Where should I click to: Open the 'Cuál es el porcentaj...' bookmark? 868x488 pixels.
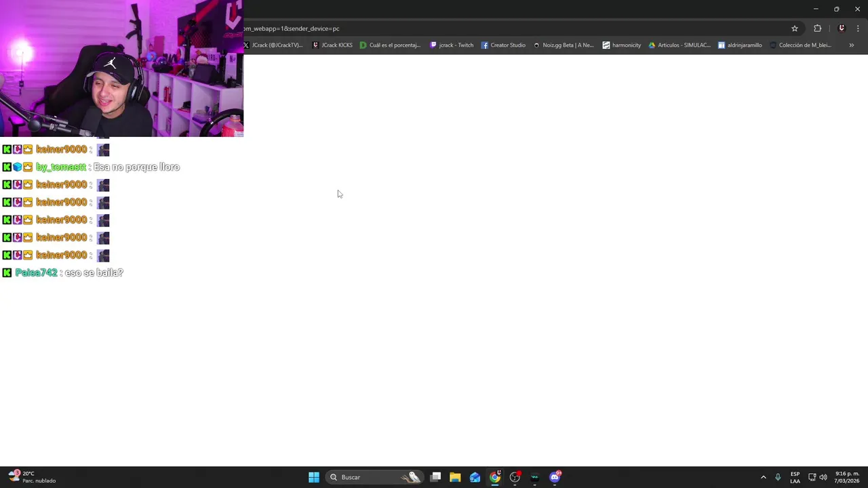tap(390, 45)
